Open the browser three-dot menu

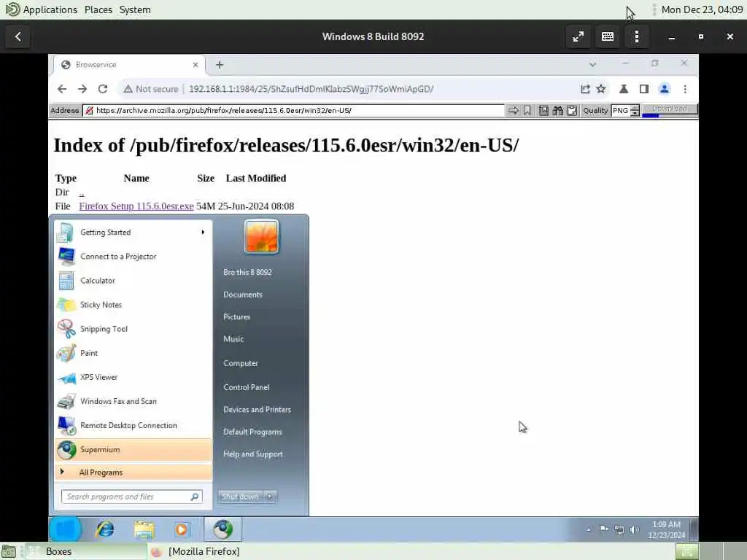685,89
